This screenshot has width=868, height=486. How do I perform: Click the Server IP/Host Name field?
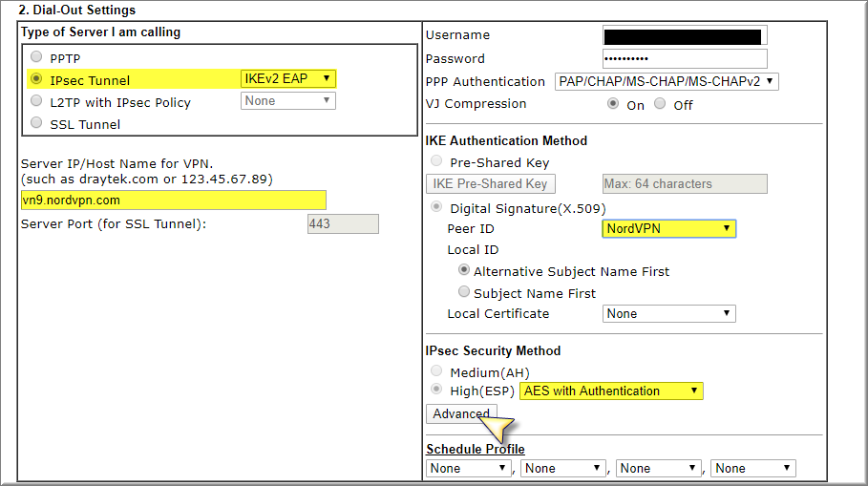173,200
